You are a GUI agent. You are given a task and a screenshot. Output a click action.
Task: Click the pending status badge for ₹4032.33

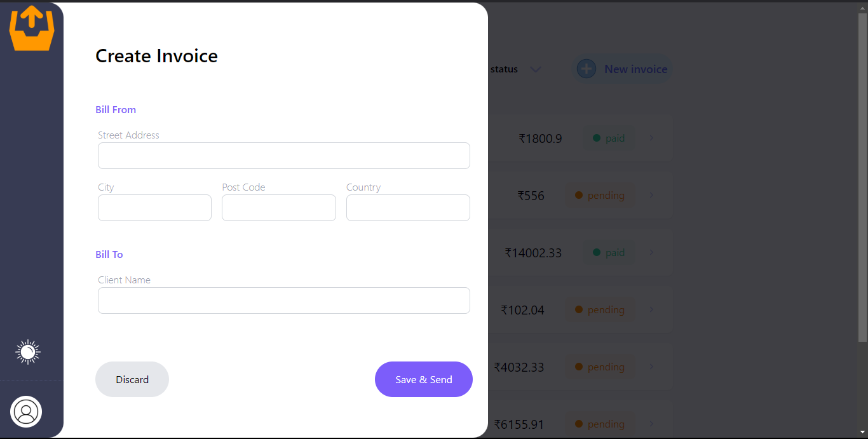pyautogui.click(x=600, y=367)
